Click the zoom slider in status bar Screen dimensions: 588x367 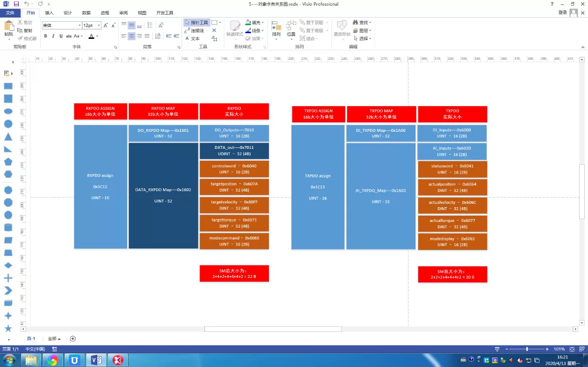pyautogui.click(x=527, y=349)
